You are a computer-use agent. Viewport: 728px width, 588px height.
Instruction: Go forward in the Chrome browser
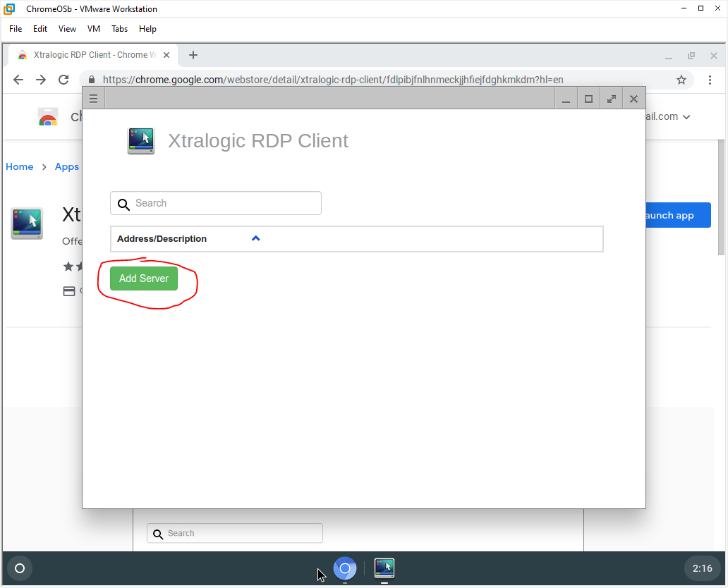tap(41, 80)
